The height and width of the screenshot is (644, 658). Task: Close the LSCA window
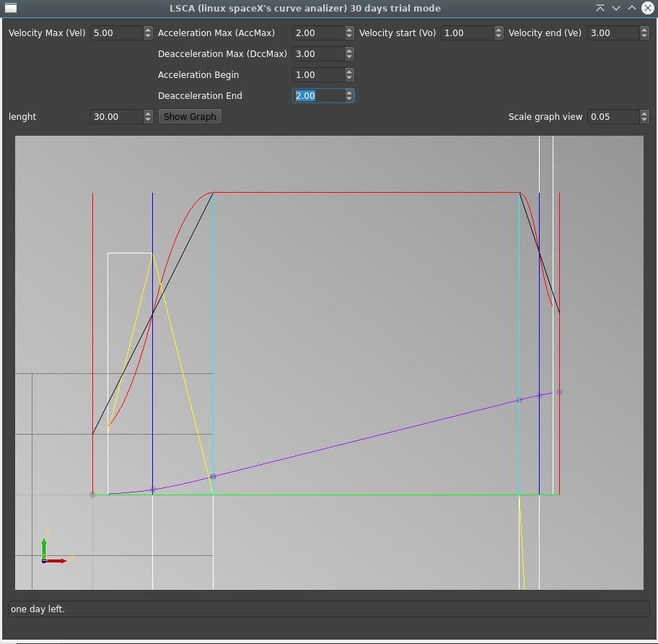[648, 8]
